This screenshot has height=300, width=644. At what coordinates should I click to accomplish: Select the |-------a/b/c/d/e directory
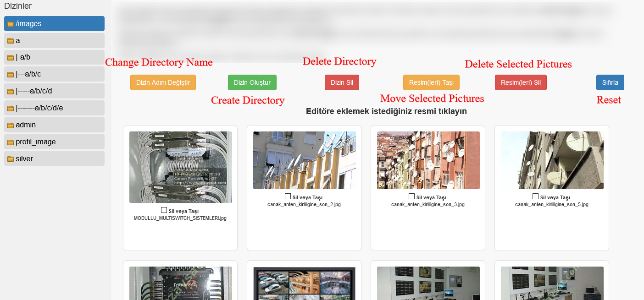(x=54, y=108)
